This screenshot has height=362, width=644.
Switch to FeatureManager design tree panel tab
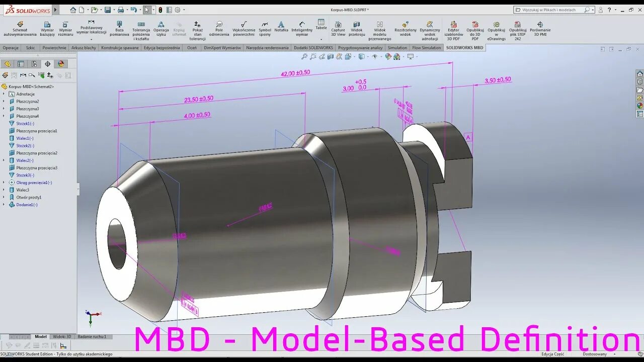pyautogui.click(x=7, y=64)
